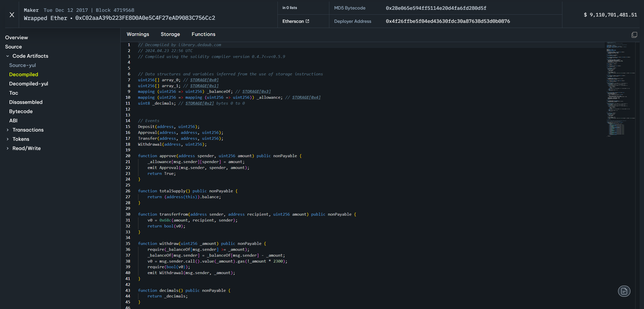
Task: Click the copy code icon at top right
Action: pyautogui.click(x=634, y=35)
